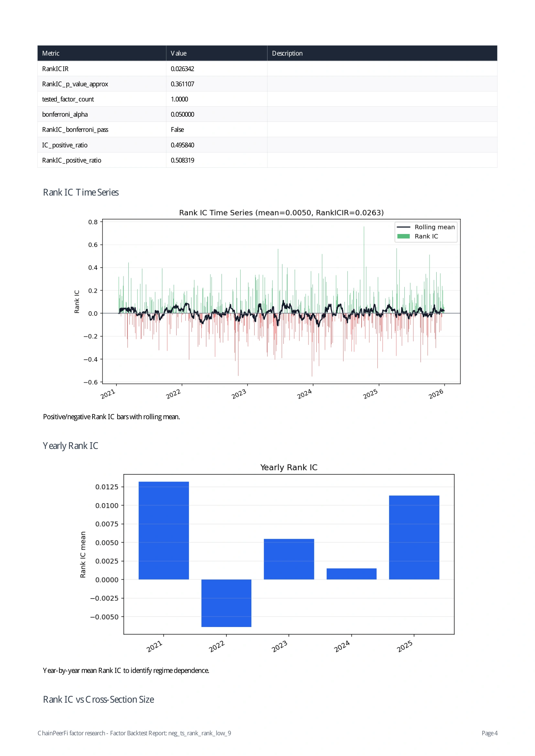
Task: Select the value '0.050000'
Action: pos(182,114)
